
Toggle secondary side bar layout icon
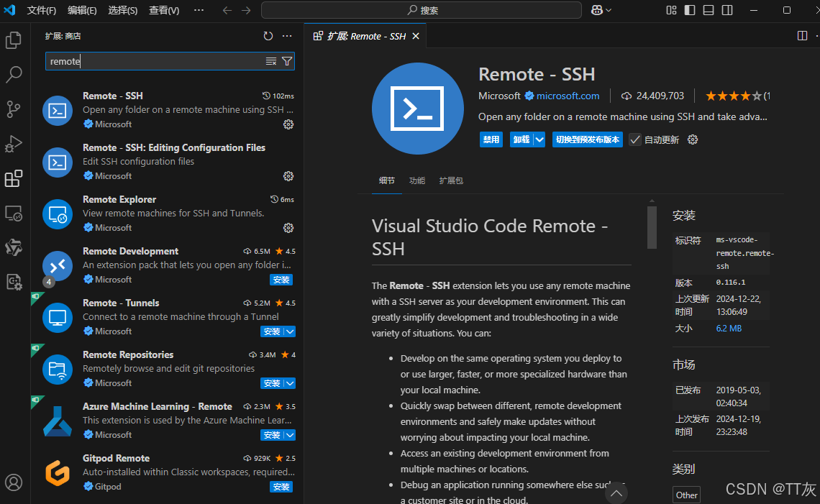coord(727,10)
